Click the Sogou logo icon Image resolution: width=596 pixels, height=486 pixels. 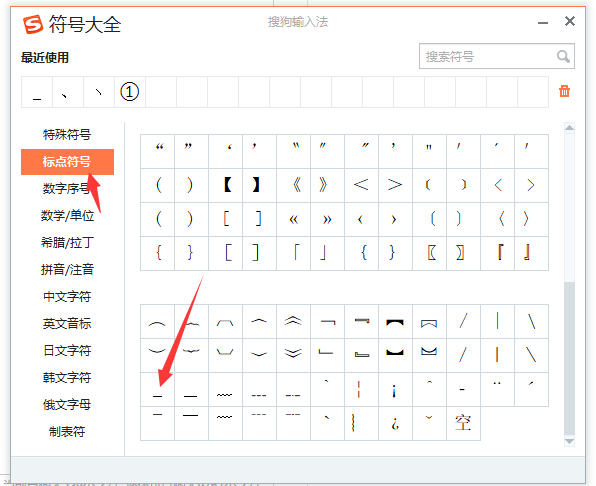coord(33,25)
